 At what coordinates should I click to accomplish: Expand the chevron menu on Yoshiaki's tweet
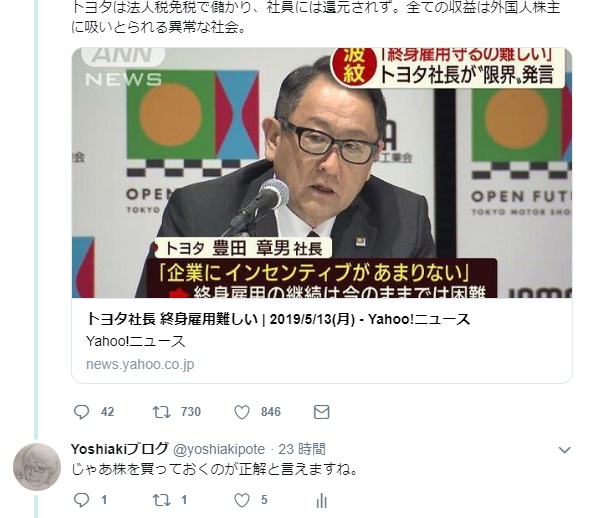click(564, 450)
